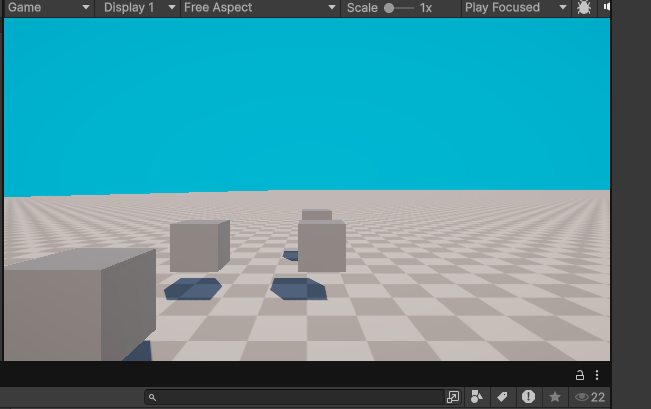This screenshot has height=409, width=651.
Task: Click the Favorites star icon
Action: [x=555, y=397]
